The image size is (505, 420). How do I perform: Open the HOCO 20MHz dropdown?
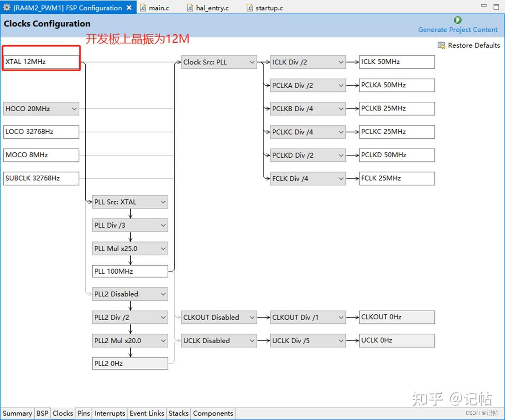coord(73,108)
